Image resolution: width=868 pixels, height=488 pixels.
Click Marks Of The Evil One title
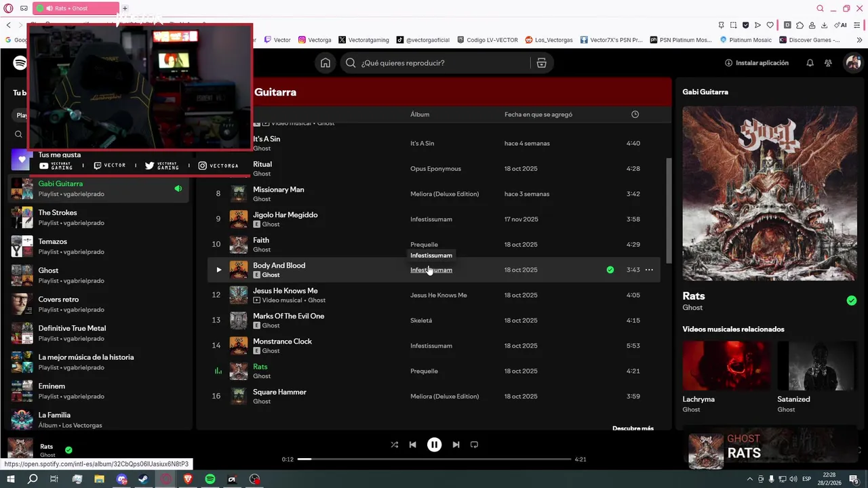[288, 316]
